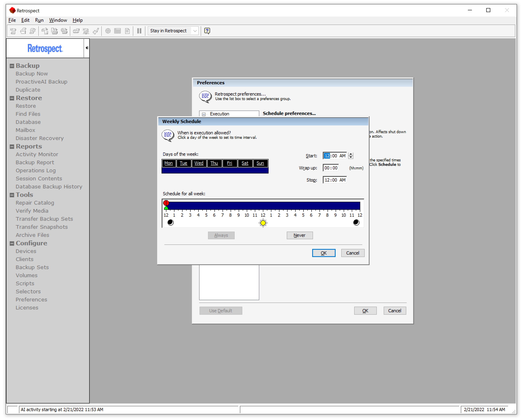Toggle the Mon day button
This screenshot has width=523, height=420.
(x=169, y=163)
